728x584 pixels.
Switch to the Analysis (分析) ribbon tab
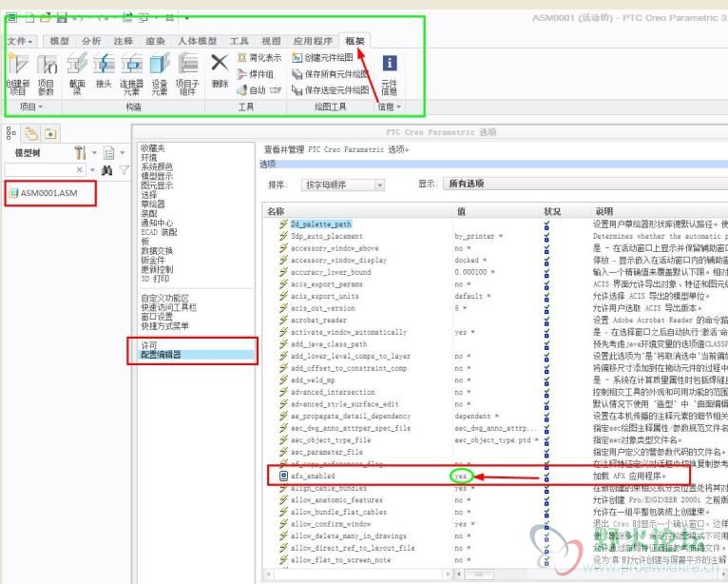[91, 41]
